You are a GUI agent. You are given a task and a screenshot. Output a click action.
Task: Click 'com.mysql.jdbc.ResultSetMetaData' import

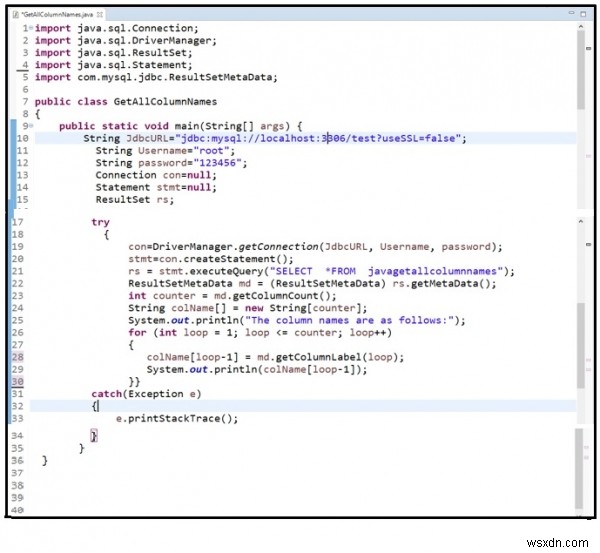[x=156, y=77]
